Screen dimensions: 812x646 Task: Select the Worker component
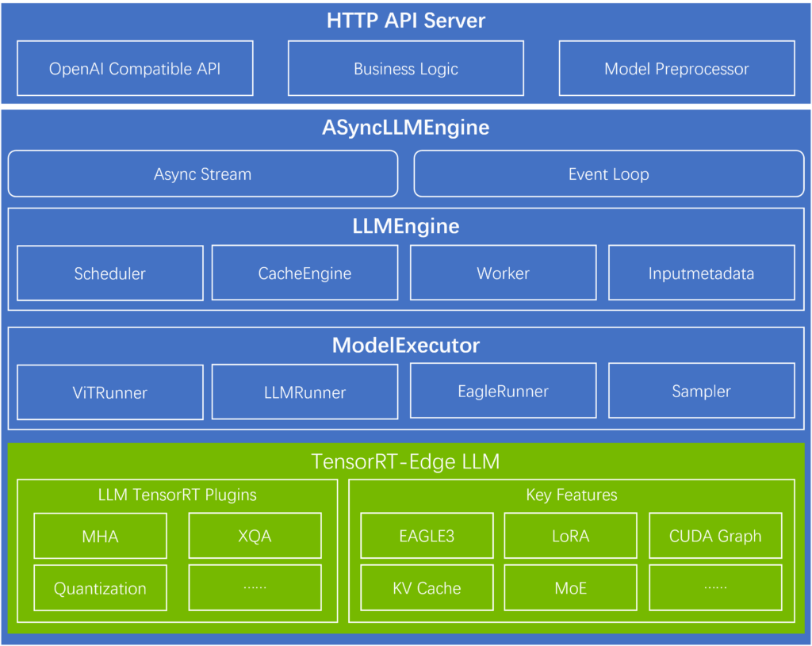click(x=503, y=273)
